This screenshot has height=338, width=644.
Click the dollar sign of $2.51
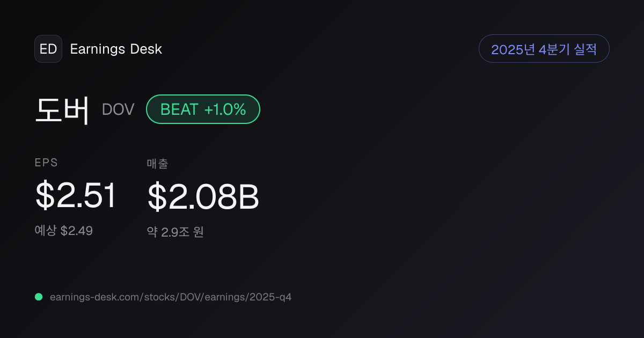(x=44, y=196)
